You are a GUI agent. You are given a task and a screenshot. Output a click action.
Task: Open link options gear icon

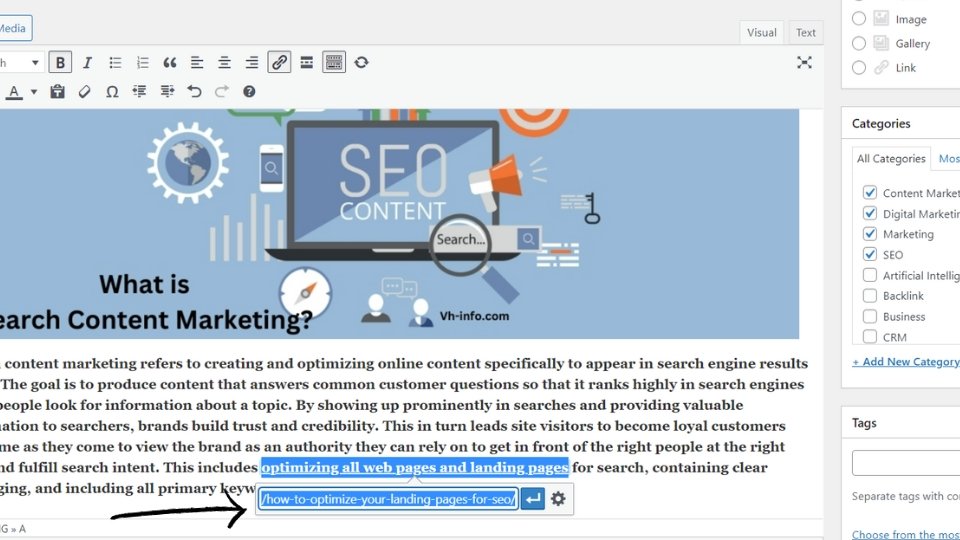pyautogui.click(x=558, y=499)
